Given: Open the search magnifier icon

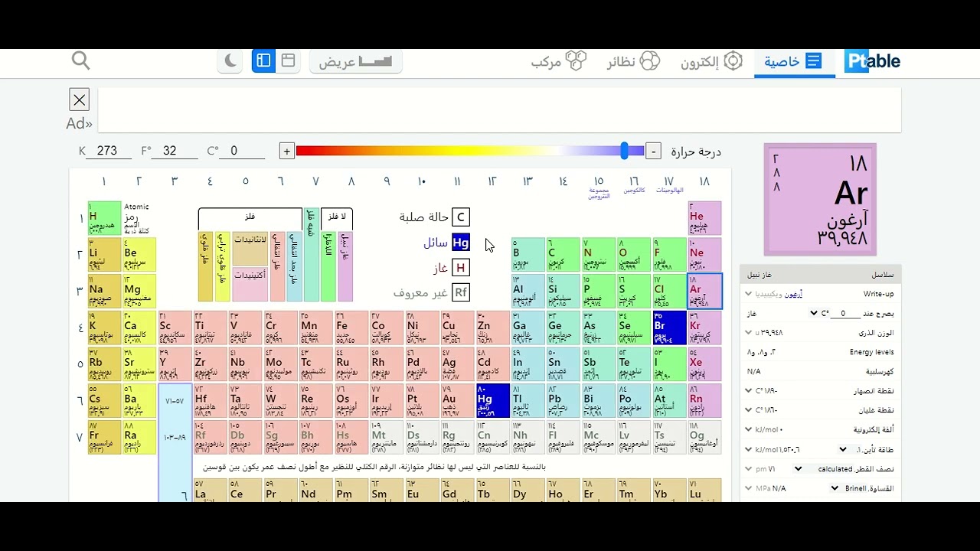Looking at the screenshot, I should click(x=80, y=60).
